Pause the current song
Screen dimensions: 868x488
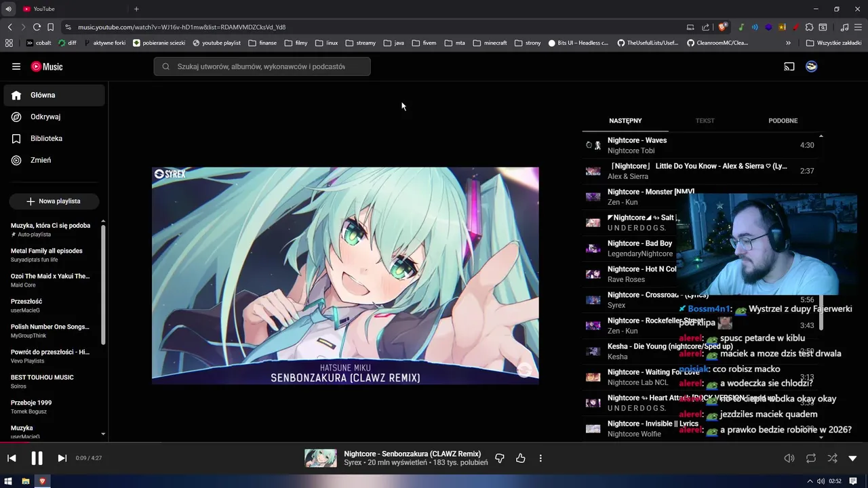pyautogui.click(x=37, y=458)
